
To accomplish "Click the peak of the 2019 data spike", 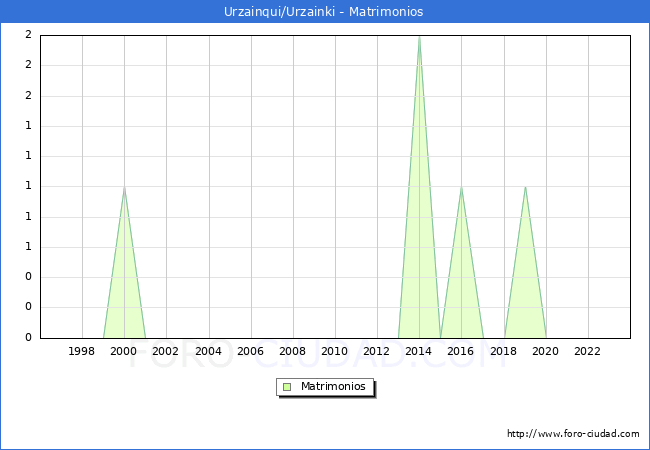I will pos(525,188).
